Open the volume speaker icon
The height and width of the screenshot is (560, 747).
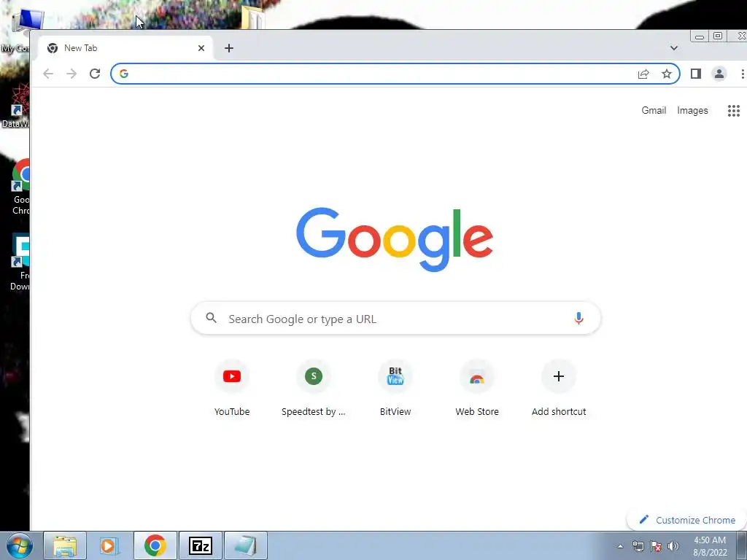[673, 546]
